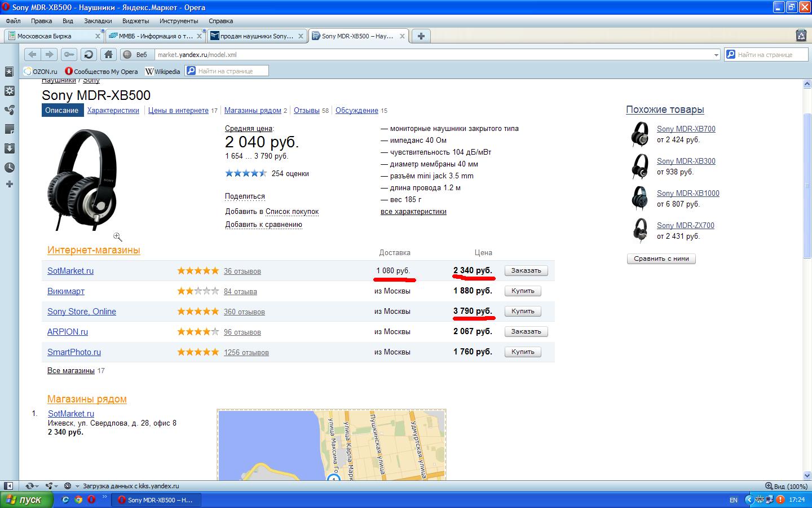Viewport: 812px width, 508px height.
Task: Open the Закладки menu
Action: tap(98, 21)
